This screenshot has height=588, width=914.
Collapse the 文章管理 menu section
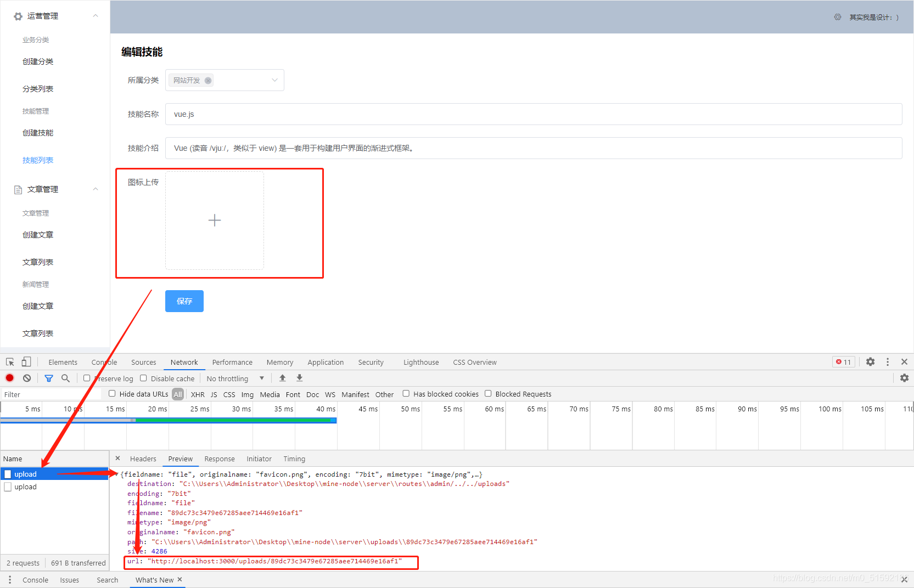point(96,189)
